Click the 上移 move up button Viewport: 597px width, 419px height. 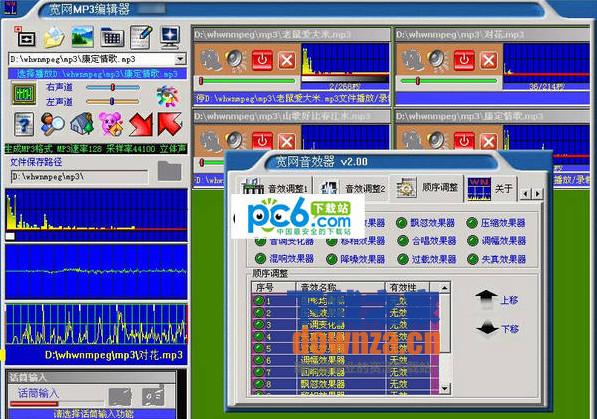[x=496, y=300]
